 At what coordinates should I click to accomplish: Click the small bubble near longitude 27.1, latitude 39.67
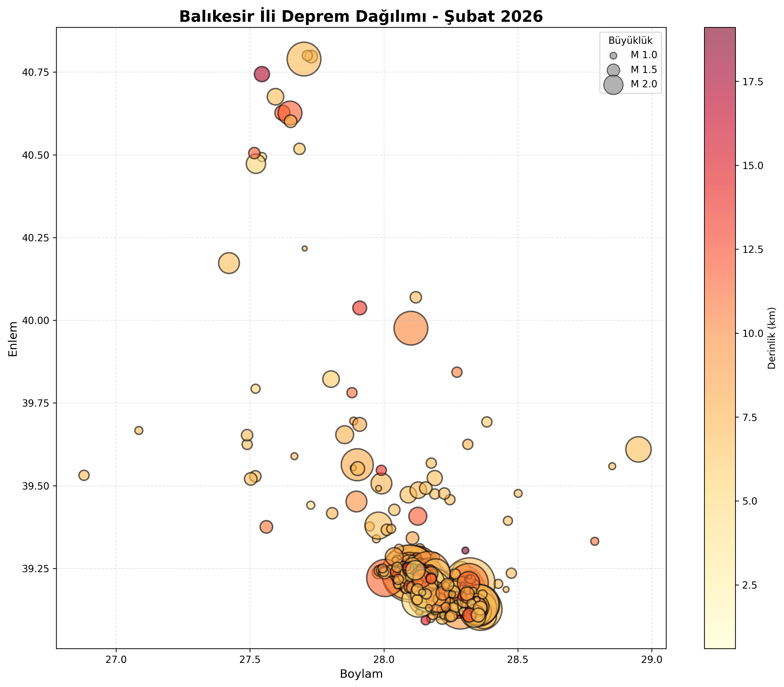pos(139,430)
